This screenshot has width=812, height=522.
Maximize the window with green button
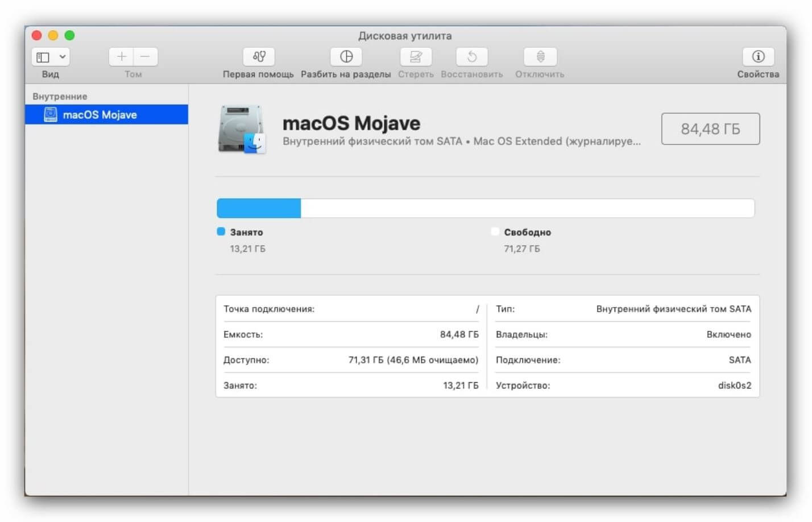pyautogui.click(x=69, y=35)
